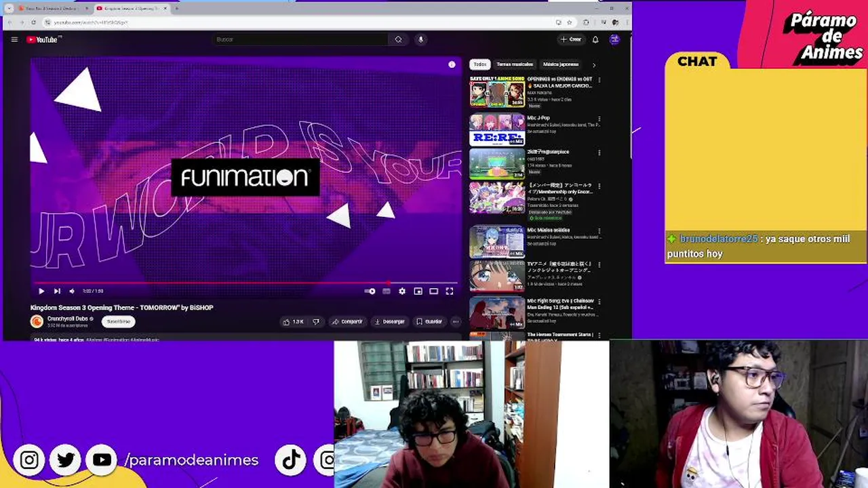Open the video info card icon
Image resolution: width=868 pixels, height=488 pixels.
pos(452,64)
